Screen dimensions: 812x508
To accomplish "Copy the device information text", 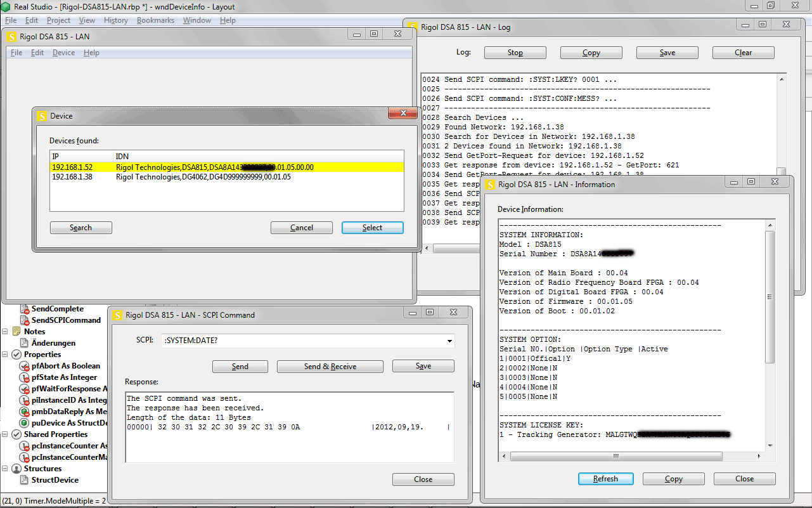I will (x=674, y=479).
